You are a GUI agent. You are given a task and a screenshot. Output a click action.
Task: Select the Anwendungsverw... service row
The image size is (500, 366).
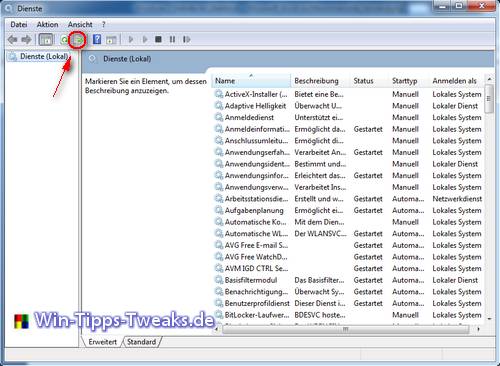tap(349, 187)
